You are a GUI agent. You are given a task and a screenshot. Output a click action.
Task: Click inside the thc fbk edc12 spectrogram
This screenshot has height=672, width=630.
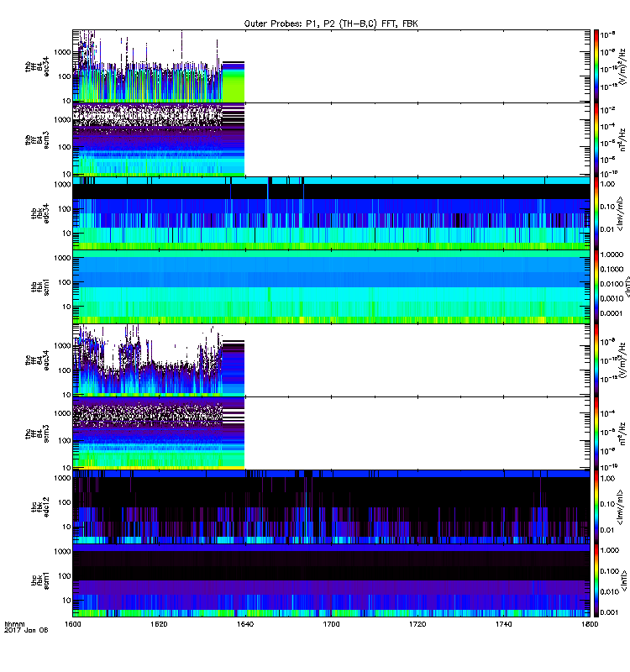331,507
